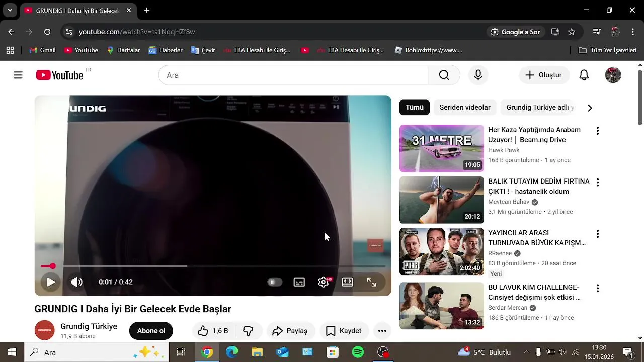Open the page scrollbar thumb

click(640, 98)
